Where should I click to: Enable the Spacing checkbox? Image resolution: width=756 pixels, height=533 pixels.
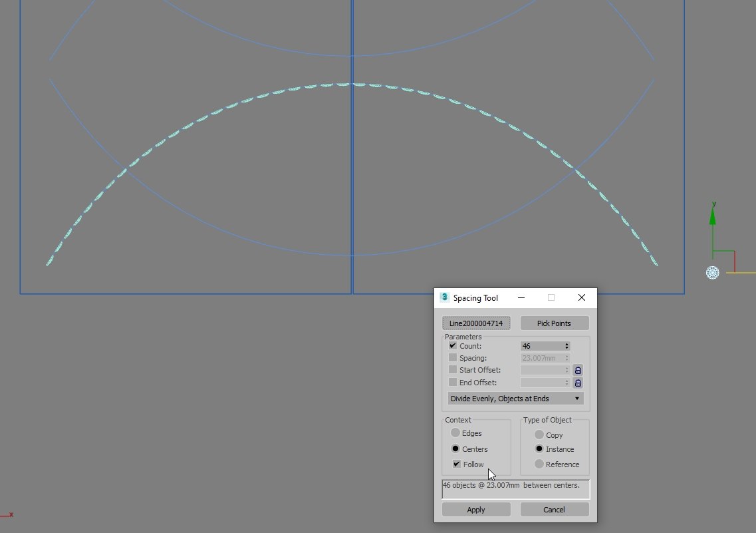click(x=452, y=358)
